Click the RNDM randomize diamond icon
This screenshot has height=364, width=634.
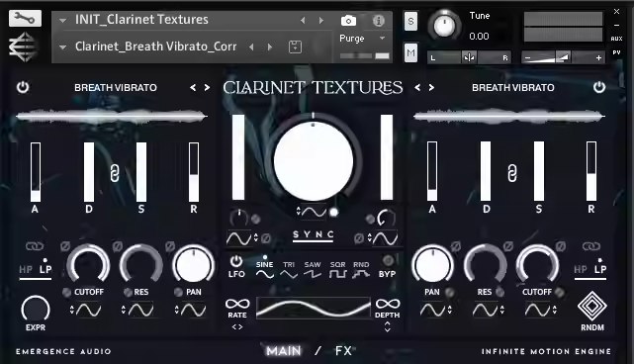(x=591, y=307)
